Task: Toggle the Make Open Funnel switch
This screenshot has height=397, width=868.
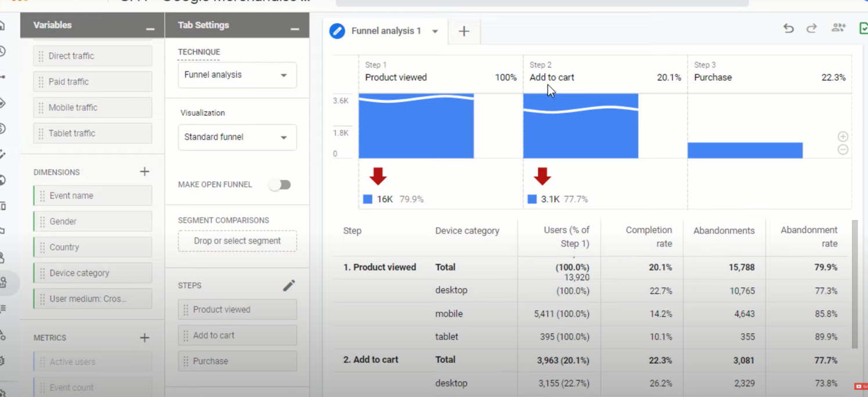Action: pos(280,185)
